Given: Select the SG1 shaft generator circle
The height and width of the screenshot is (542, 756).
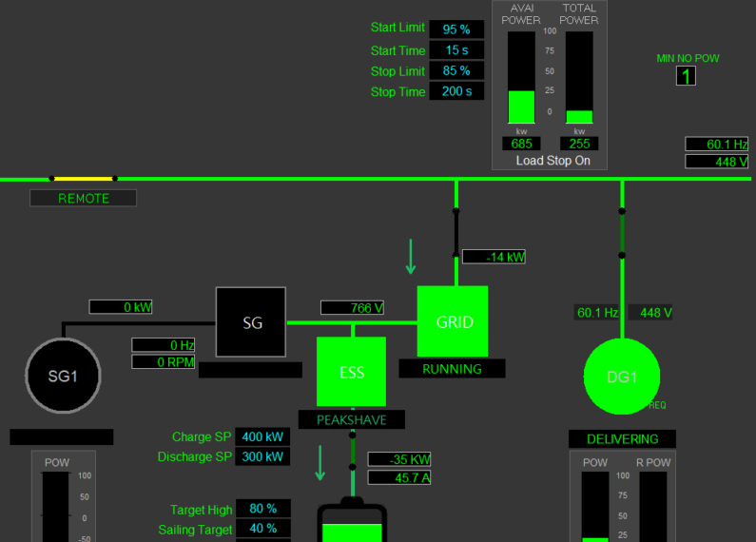Looking at the screenshot, I should click(x=63, y=376).
